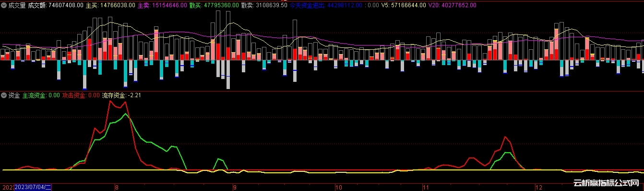Open the 云析赢指标公式网 watermark link
644x191 pixels.
608,184
